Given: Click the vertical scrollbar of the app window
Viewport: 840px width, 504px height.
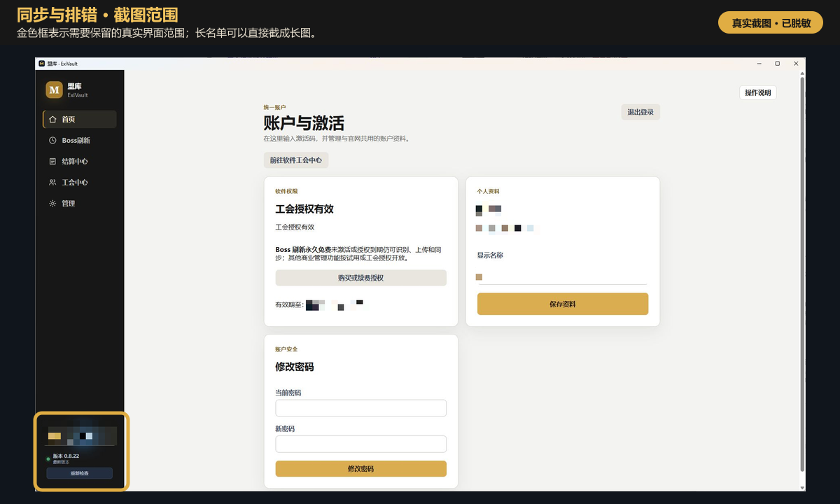Looking at the screenshot, I should pos(801,273).
